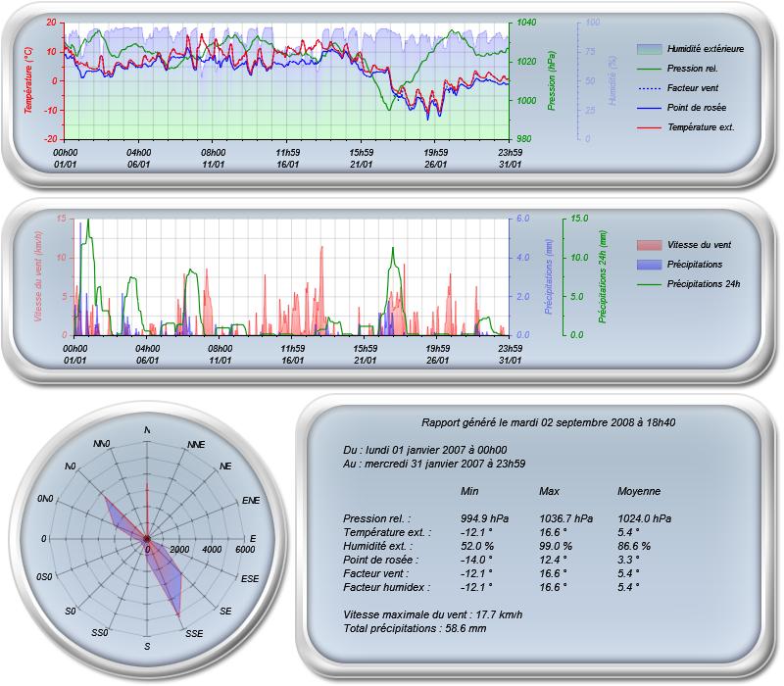Click the Humidité extérieure legend swatch
Screen dimensions: 784x686
[x=649, y=49]
